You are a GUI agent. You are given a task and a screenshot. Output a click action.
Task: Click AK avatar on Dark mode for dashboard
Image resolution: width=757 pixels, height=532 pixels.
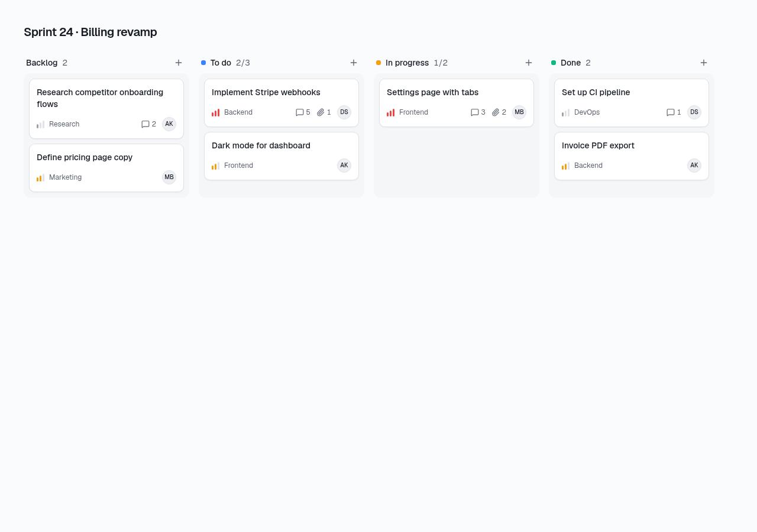coord(344,166)
